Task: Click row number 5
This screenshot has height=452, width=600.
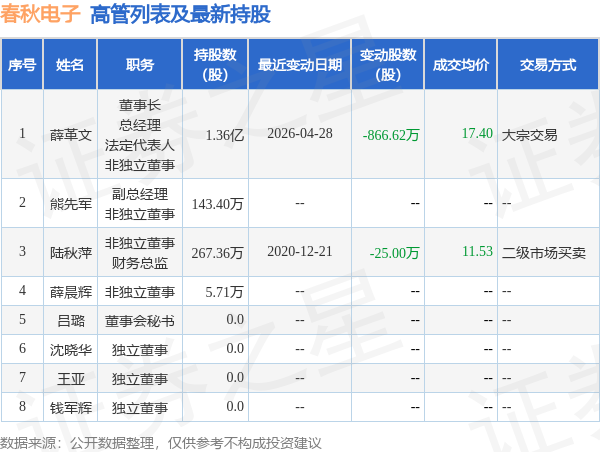Action: point(22,319)
